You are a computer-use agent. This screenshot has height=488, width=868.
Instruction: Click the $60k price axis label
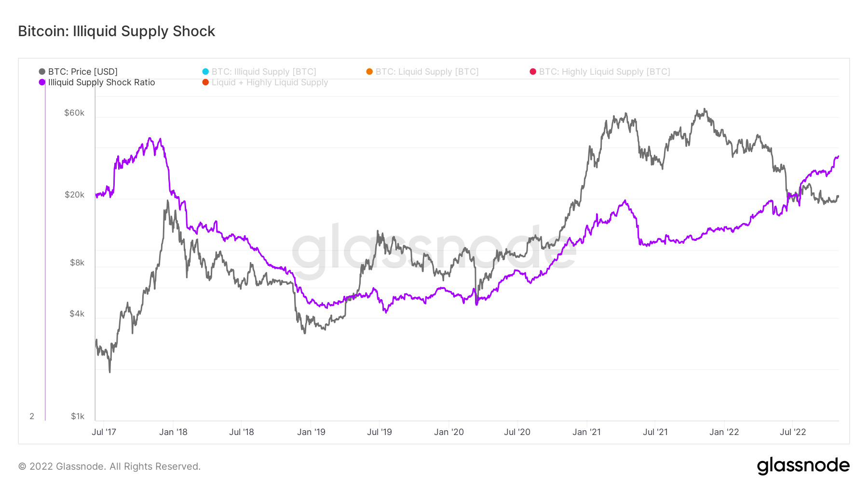click(74, 113)
